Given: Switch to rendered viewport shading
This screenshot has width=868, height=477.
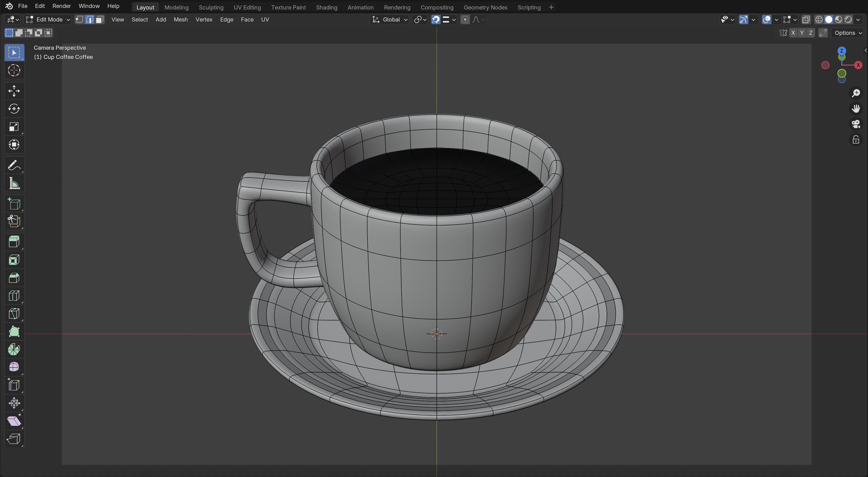Looking at the screenshot, I should (x=849, y=19).
